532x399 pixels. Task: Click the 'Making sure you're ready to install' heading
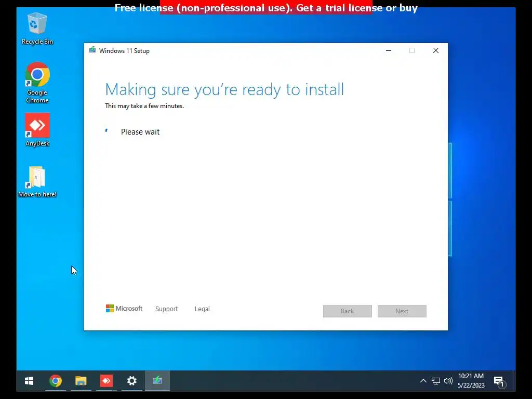tap(224, 89)
